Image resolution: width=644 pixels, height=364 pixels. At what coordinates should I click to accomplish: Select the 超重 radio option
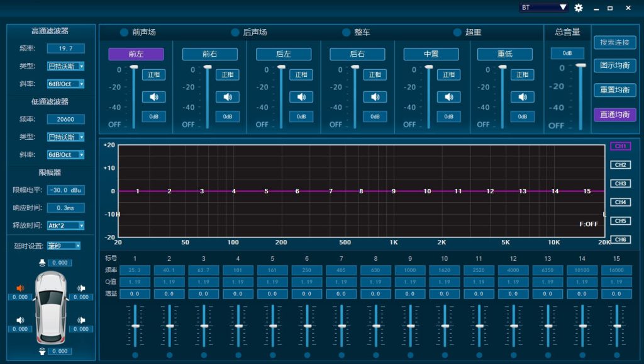(x=457, y=33)
